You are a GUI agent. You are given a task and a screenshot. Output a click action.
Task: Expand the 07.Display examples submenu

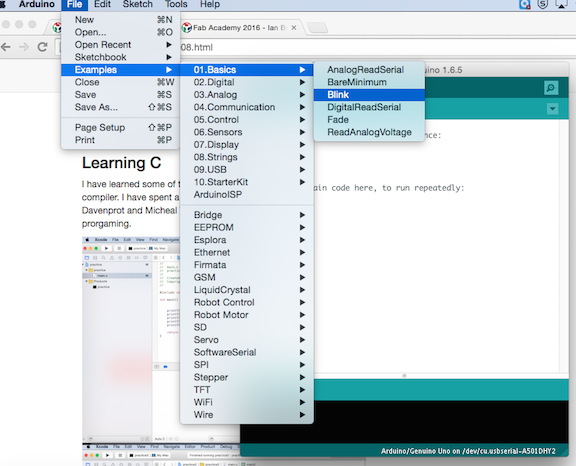tap(247, 145)
